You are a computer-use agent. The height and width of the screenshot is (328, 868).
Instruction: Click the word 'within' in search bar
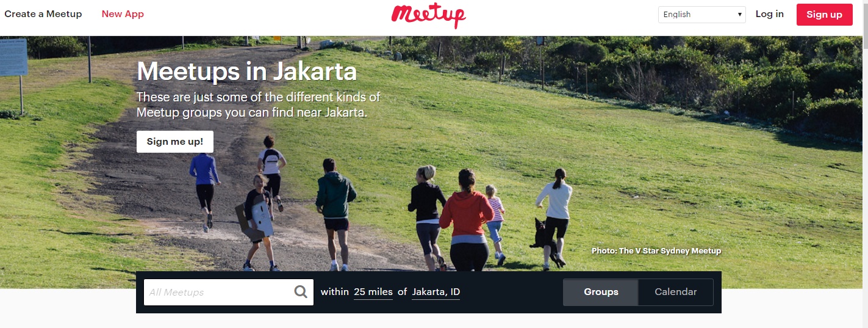pos(335,292)
